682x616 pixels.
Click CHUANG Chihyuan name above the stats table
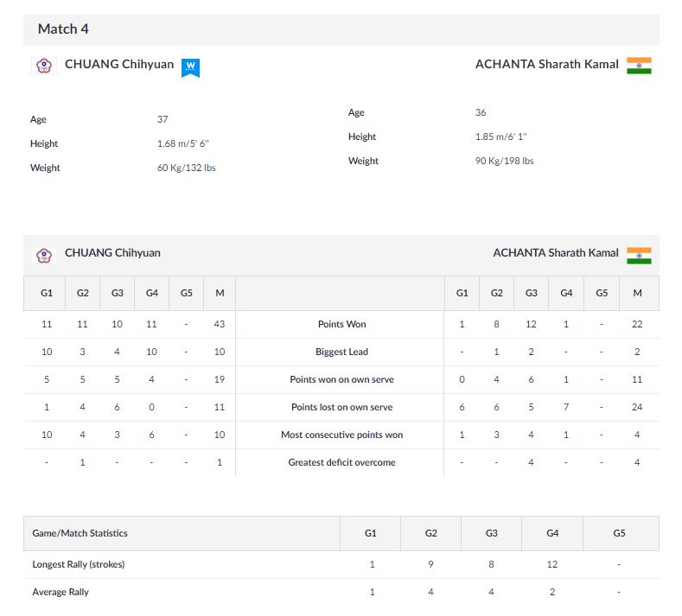pos(112,253)
